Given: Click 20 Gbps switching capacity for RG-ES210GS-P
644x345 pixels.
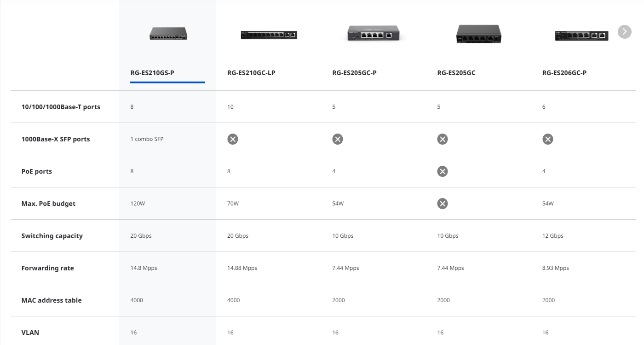Looking at the screenshot, I should (x=141, y=236).
